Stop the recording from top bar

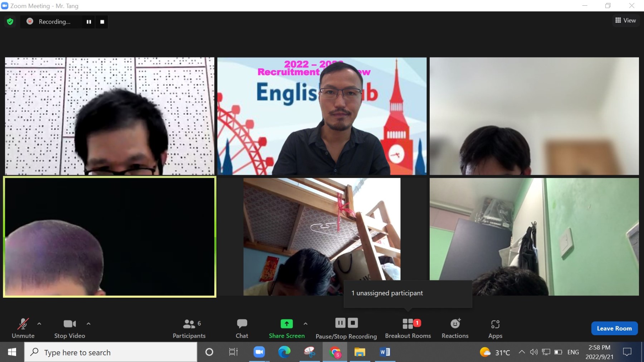pos(102,22)
